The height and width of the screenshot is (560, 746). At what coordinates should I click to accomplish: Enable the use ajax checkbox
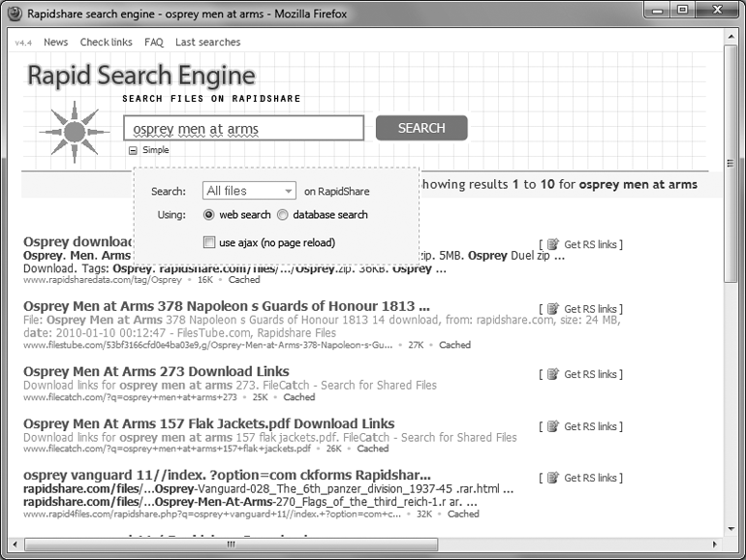[209, 242]
